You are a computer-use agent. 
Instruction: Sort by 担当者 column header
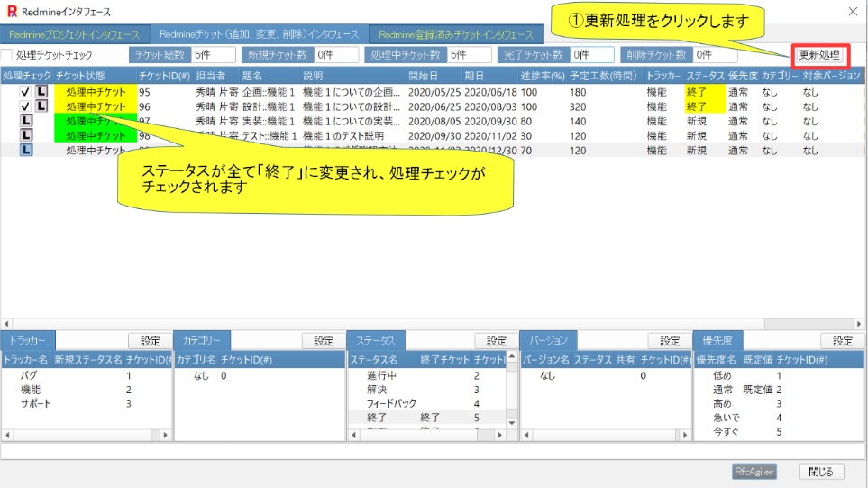[210, 76]
